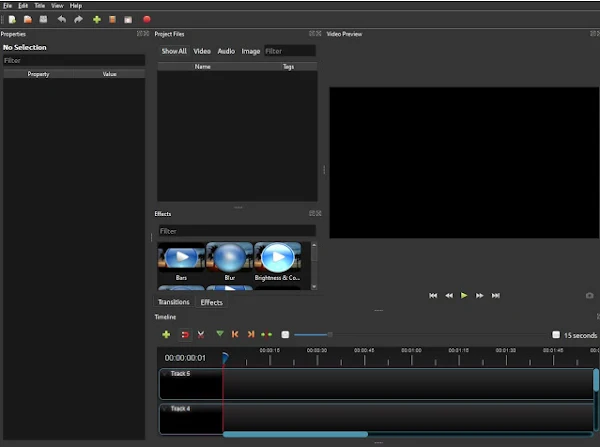Click the timeline horizontal scrollbar
The image size is (600, 447).
295,434
